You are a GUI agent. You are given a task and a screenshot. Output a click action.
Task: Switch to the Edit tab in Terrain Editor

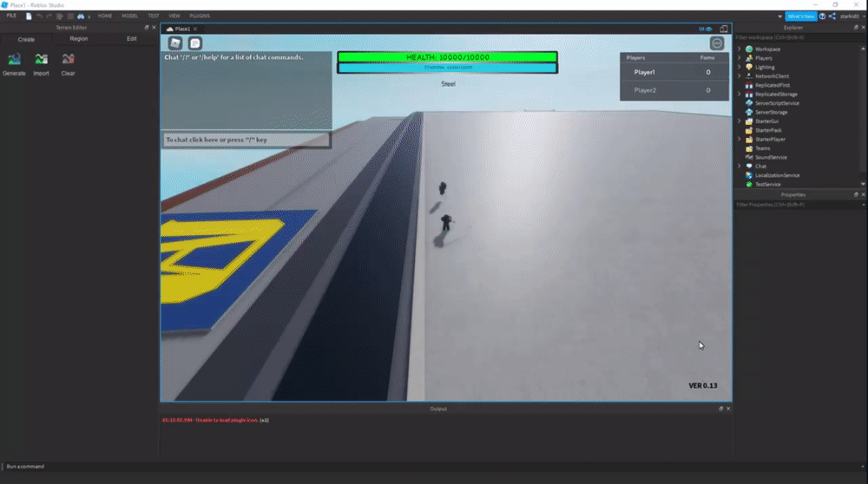coord(131,39)
